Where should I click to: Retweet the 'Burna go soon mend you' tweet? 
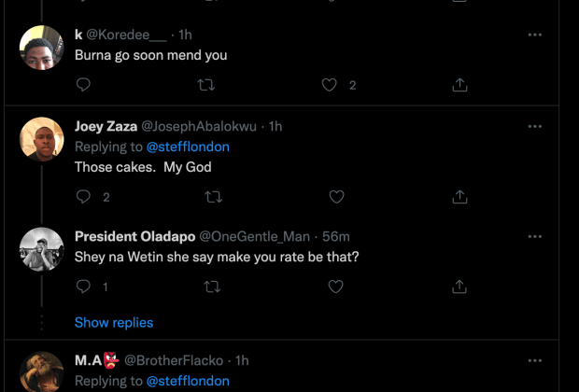pos(207,85)
